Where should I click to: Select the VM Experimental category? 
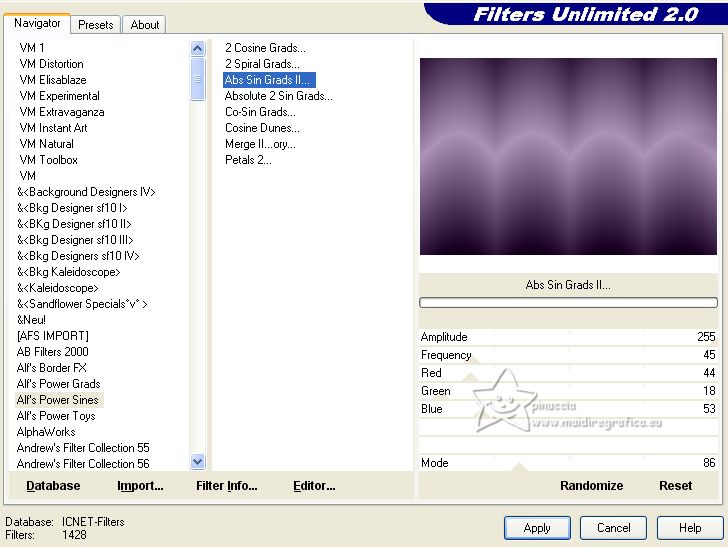pyautogui.click(x=59, y=96)
